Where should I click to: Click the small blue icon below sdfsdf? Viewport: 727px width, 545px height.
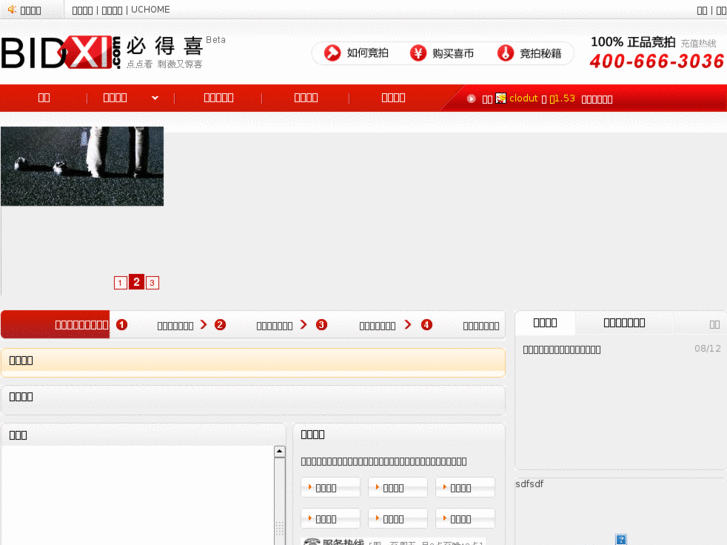point(621,539)
